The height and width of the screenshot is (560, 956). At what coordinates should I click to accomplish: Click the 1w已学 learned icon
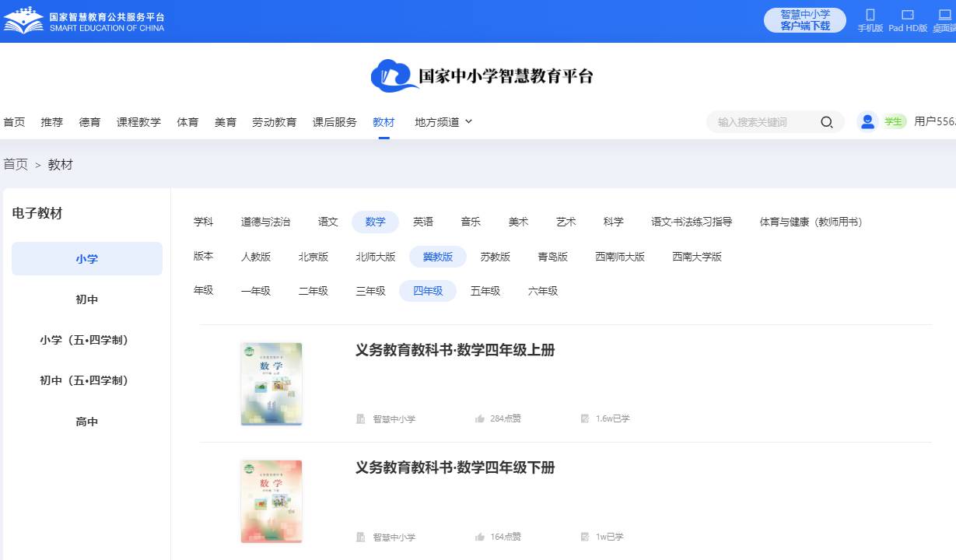585,537
